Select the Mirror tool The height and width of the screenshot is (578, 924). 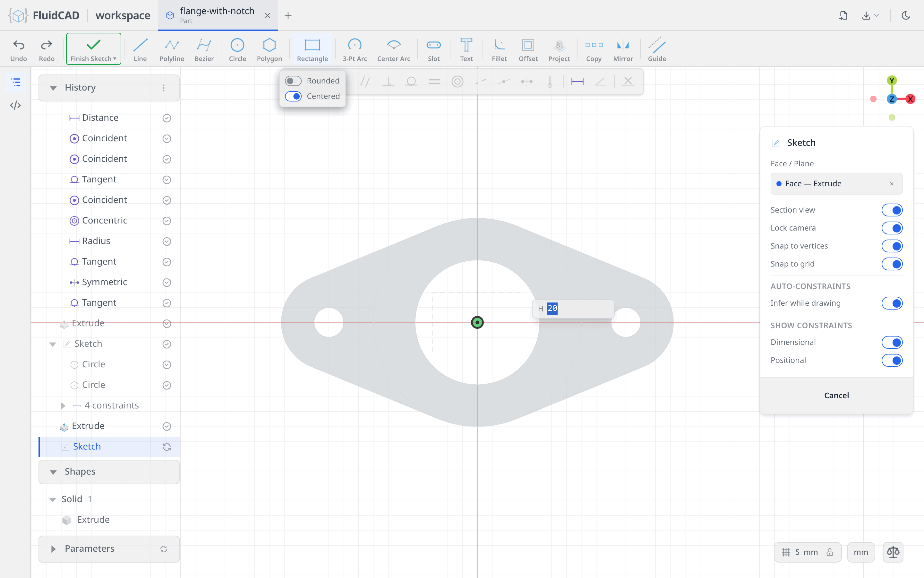[x=623, y=50]
